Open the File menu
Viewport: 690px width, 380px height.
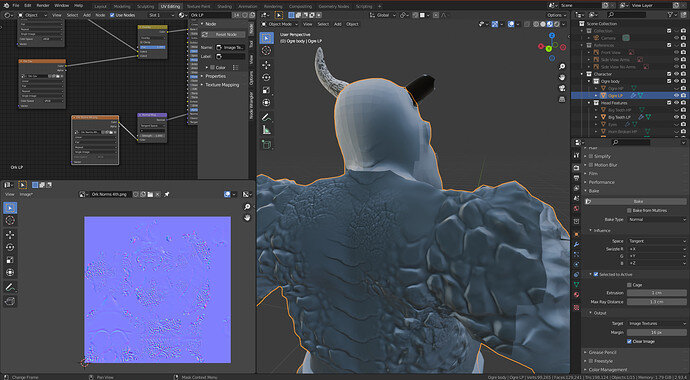[x=16, y=6]
